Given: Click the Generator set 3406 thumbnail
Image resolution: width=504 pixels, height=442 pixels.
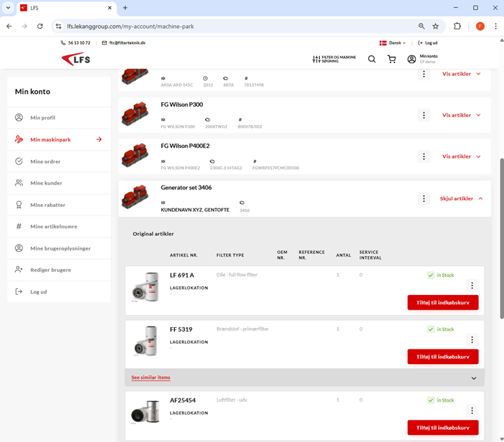Looking at the screenshot, I should tap(135, 197).
